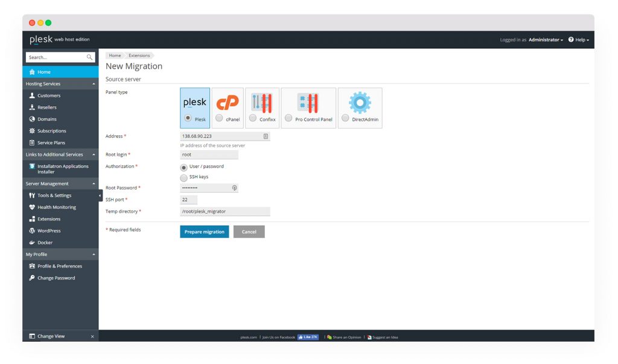Open the plesk.com footer link
Screen dimensions: 618x364
(249, 337)
